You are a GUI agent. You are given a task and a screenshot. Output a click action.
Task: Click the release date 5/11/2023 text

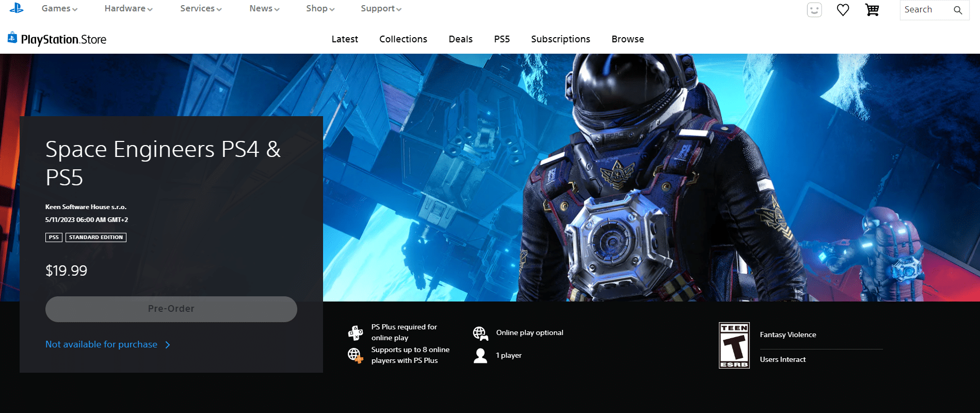[x=87, y=220]
